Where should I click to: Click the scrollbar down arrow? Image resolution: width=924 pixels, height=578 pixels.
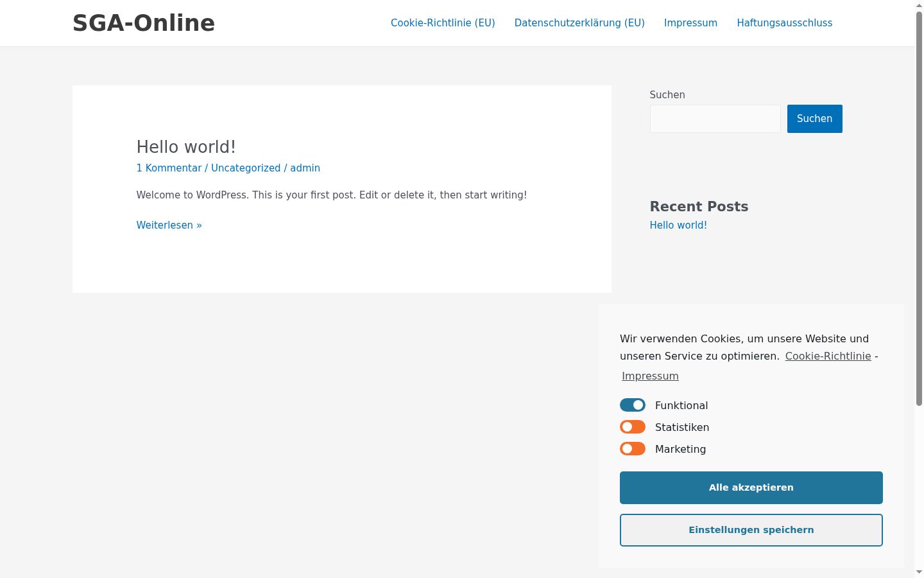click(919, 572)
